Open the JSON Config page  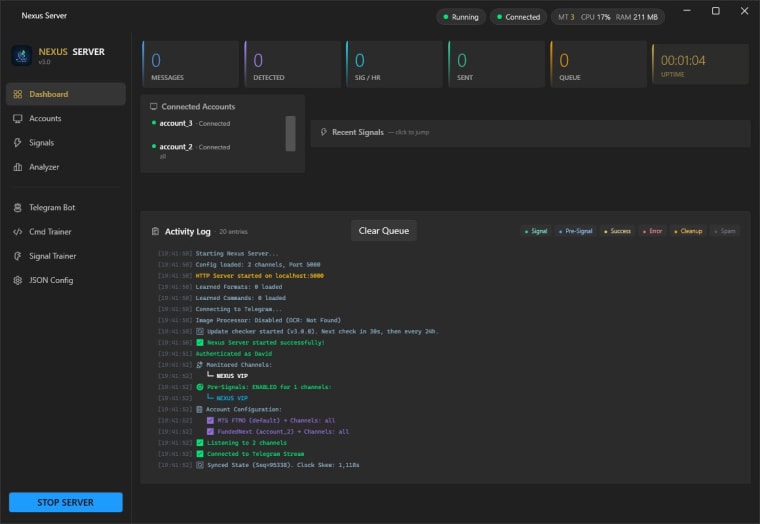pos(66,280)
